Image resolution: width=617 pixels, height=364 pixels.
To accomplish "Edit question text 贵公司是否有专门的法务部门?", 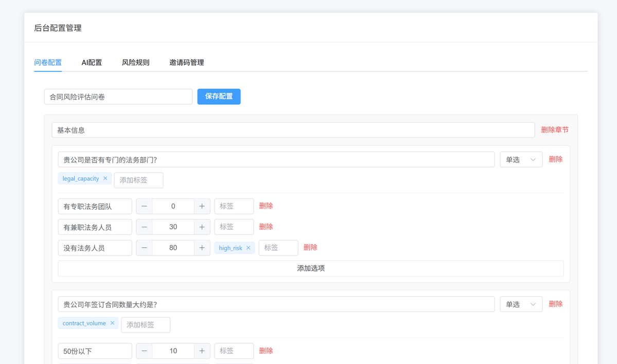I will pyautogui.click(x=276, y=159).
